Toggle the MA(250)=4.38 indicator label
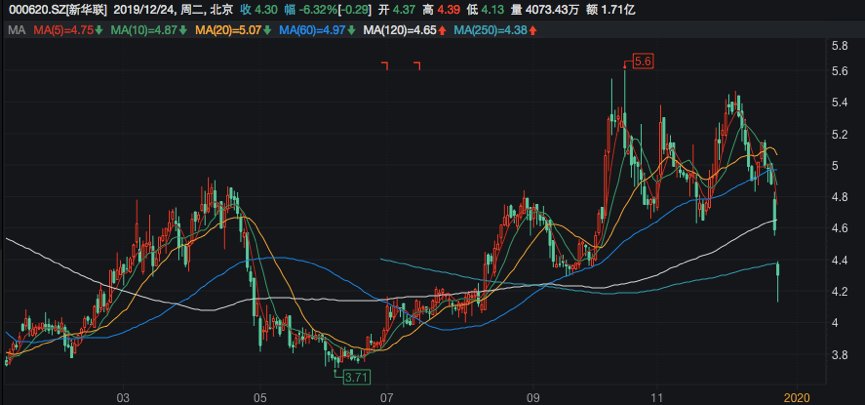This screenshot has height=405, width=865. point(490,31)
